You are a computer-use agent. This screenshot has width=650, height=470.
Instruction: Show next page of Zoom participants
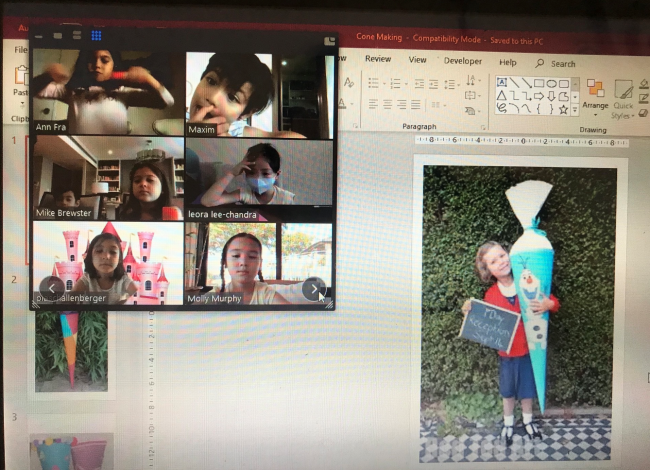314,289
